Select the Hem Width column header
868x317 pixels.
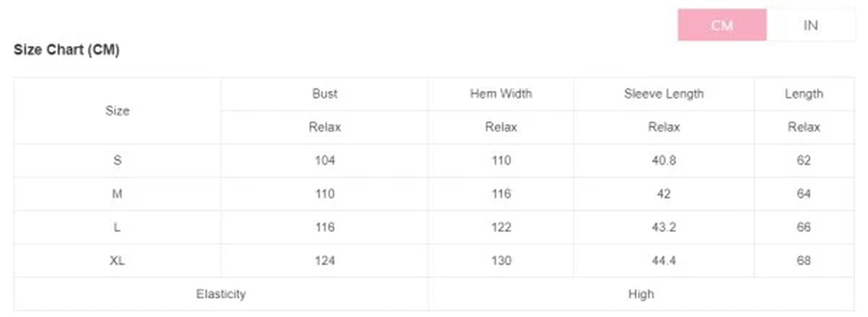coord(501,94)
